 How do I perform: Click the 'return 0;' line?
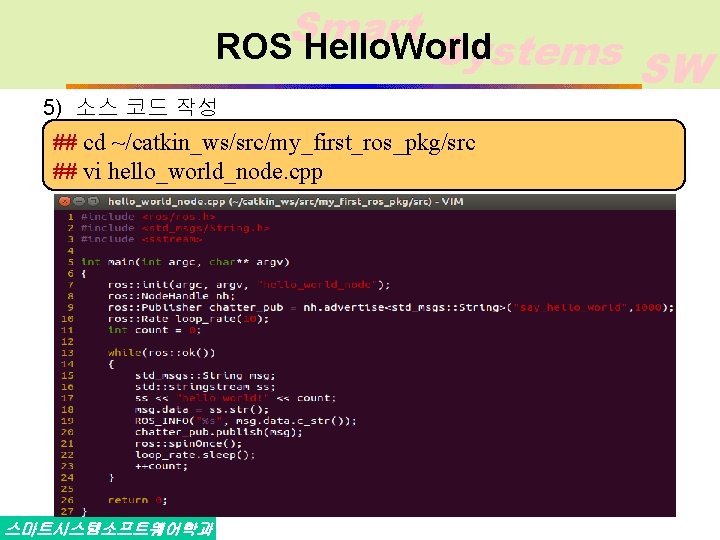[137, 500]
